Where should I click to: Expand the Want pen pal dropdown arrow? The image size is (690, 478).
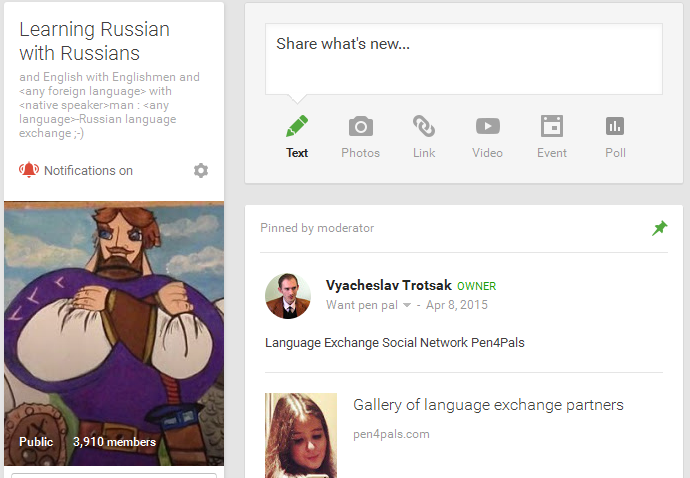click(x=407, y=305)
